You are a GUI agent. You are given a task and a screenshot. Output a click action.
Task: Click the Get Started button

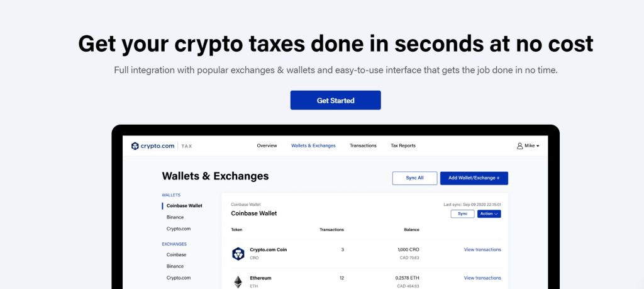tap(336, 100)
